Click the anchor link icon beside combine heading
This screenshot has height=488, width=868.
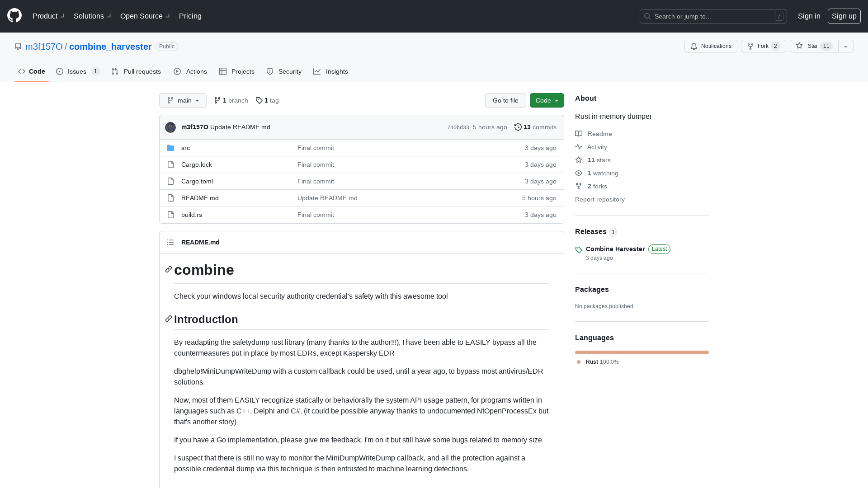[x=169, y=270]
